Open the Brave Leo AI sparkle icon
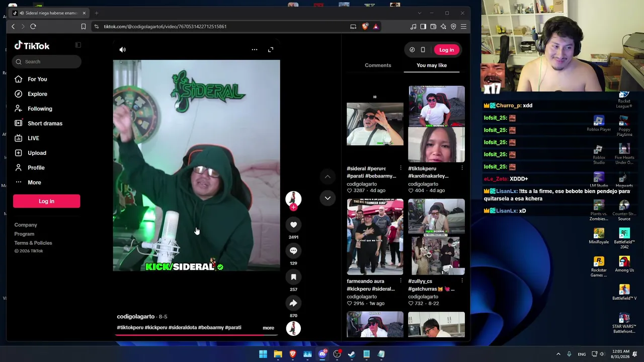Viewport: 644px width, 362px height. point(443,27)
